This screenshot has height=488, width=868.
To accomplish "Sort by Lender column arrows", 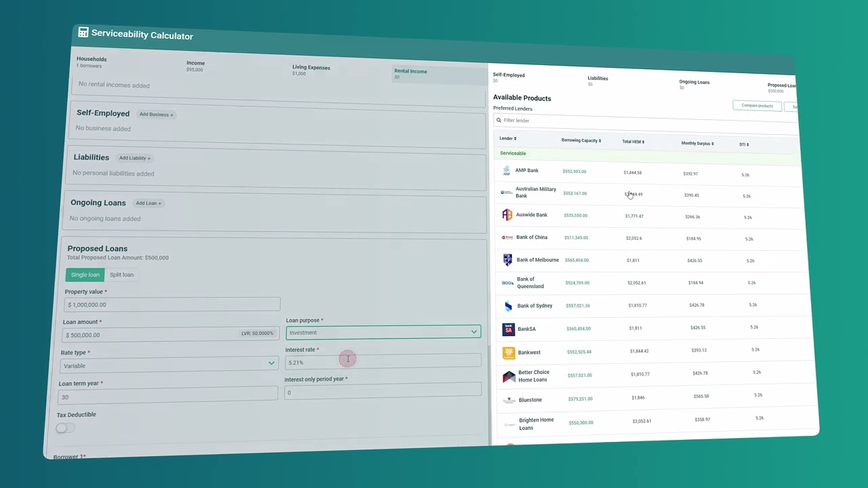I will point(515,138).
